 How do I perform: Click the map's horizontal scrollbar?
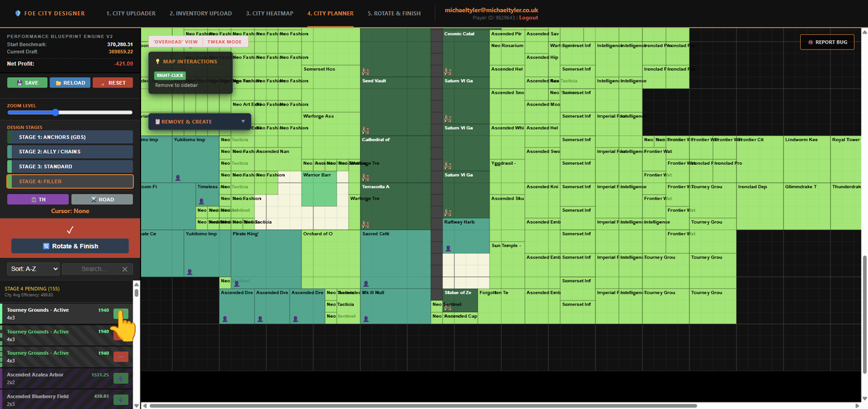point(423,406)
